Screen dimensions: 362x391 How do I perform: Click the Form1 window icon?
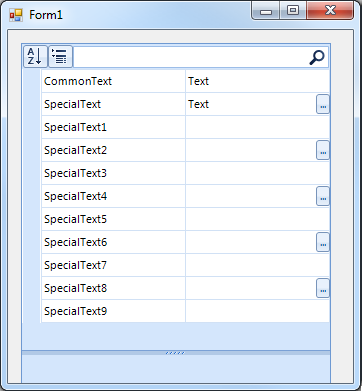tap(16, 15)
